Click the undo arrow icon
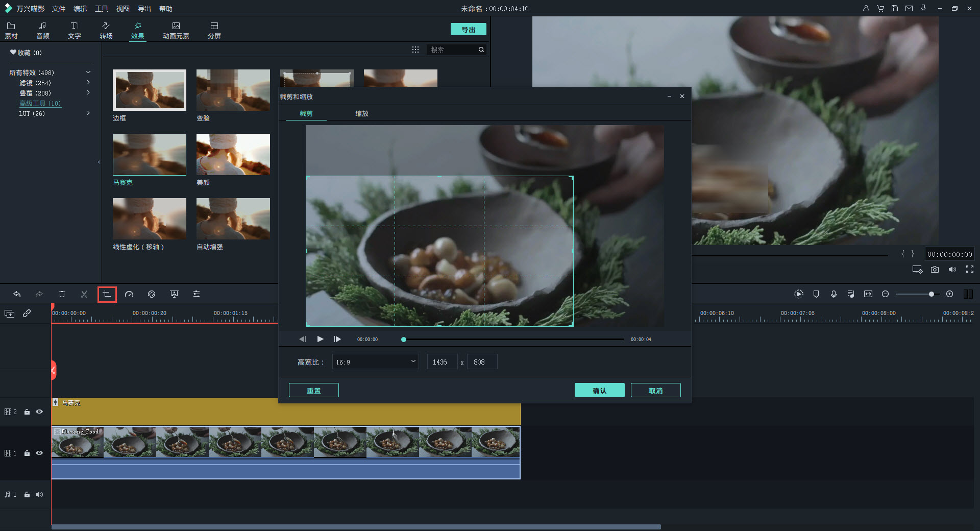This screenshot has width=980, height=531. click(x=17, y=294)
